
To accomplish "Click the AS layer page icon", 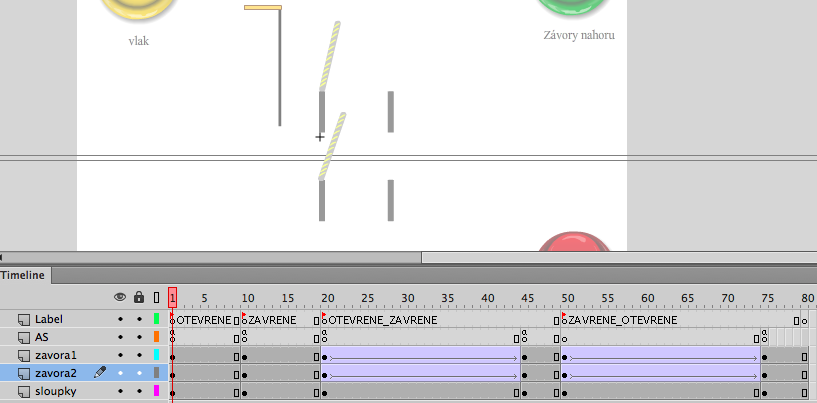I will (23, 337).
